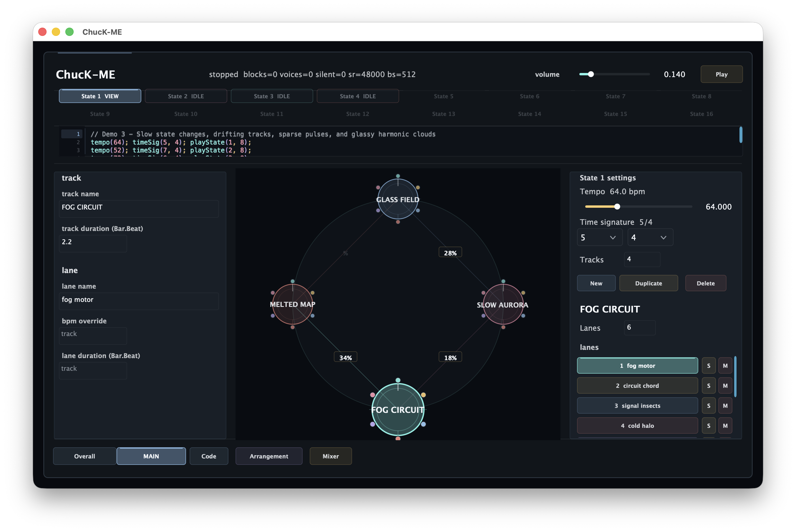Click the lanes list scrollbar

(x=735, y=377)
